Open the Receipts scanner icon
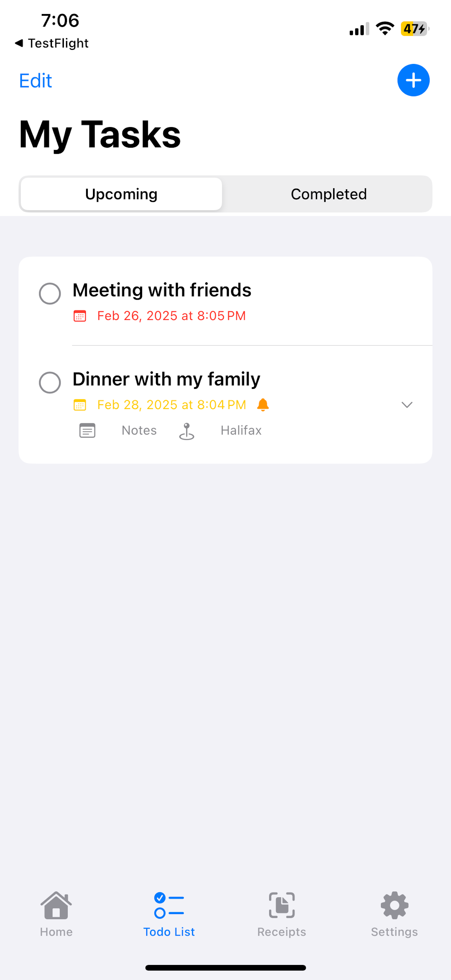The height and width of the screenshot is (980, 451). pyautogui.click(x=282, y=905)
